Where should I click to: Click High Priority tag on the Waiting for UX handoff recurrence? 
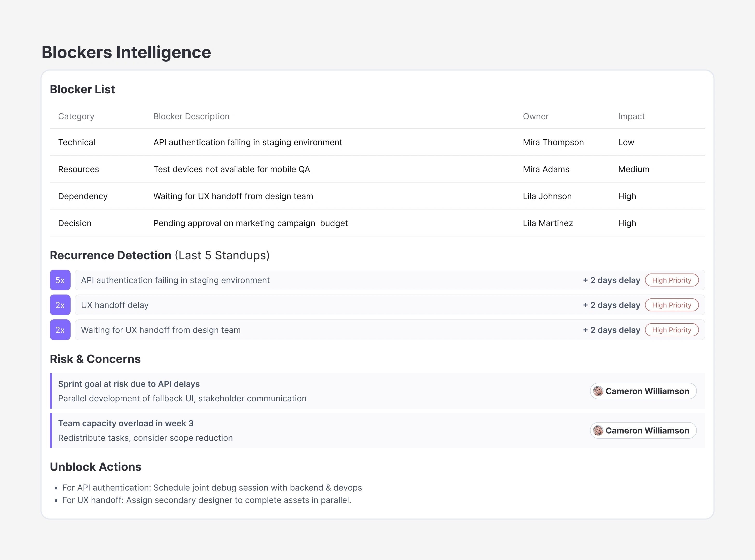(671, 330)
